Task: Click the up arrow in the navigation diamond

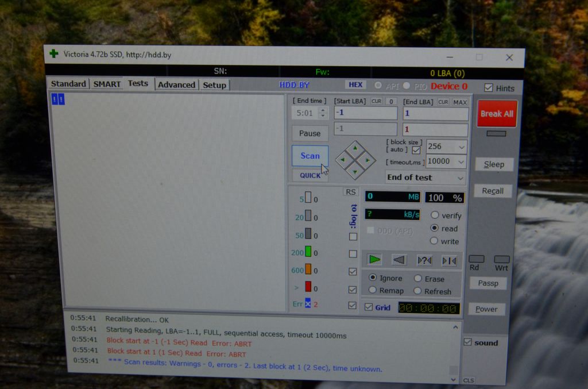Action: (x=355, y=148)
